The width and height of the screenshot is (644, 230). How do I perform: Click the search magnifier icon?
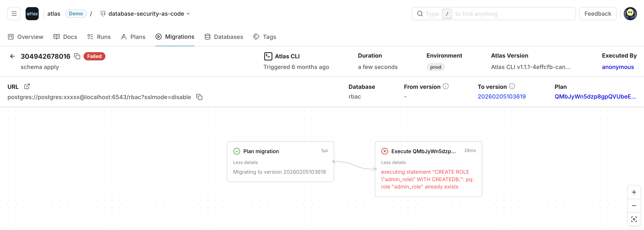coord(420,14)
